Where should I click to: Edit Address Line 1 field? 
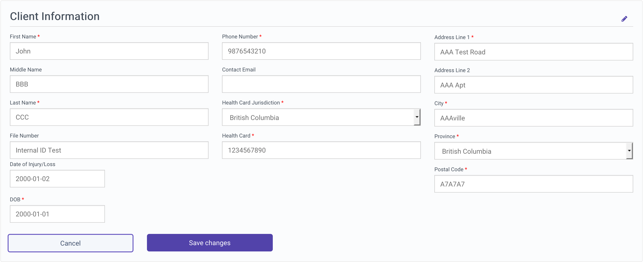pos(533,52)
